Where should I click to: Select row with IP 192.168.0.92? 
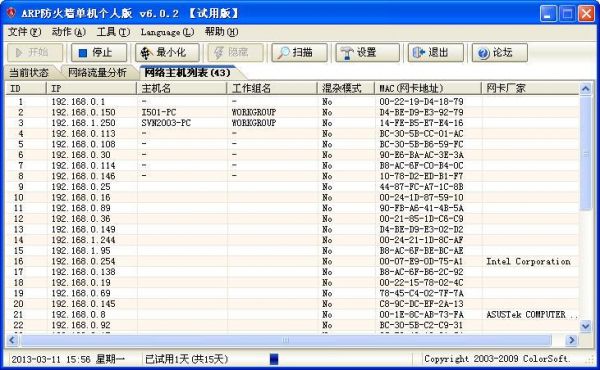[292, 325]
